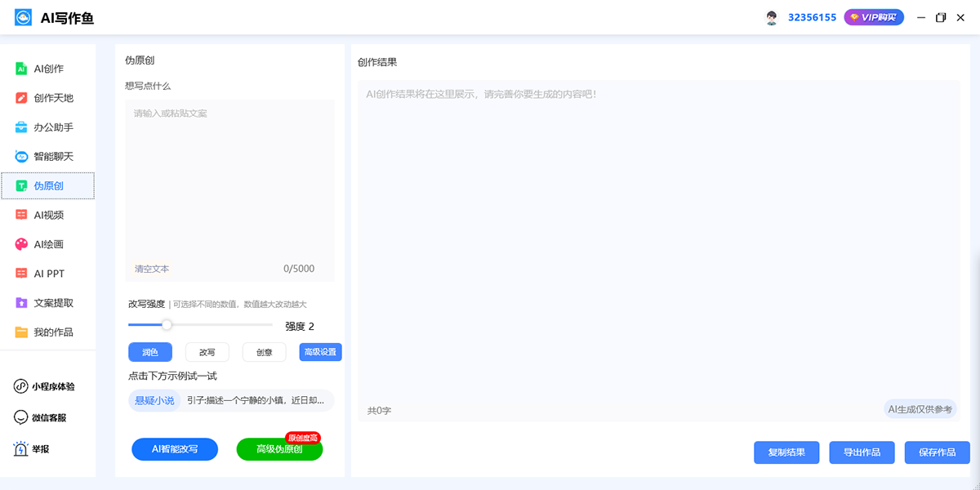
Task: Click the 创作天地 pencil icon
Action: tap(21, 98)
